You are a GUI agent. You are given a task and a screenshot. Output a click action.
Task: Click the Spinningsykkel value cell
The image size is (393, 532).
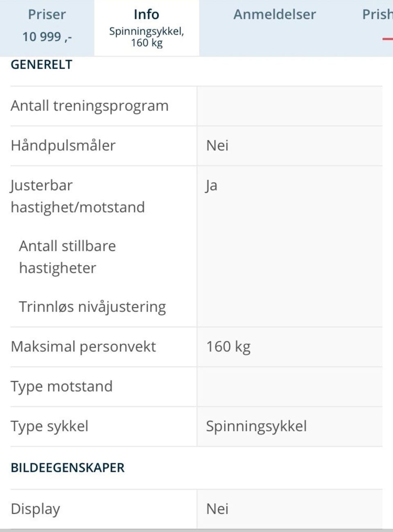click(x=290, y=426)
